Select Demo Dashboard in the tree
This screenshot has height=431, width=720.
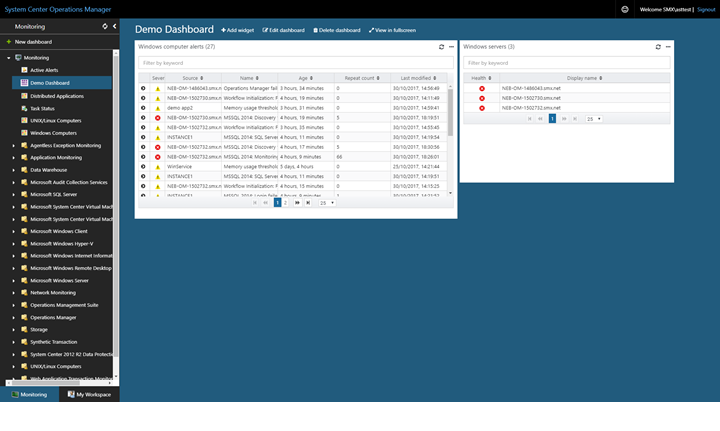click(x=50, y=83)
